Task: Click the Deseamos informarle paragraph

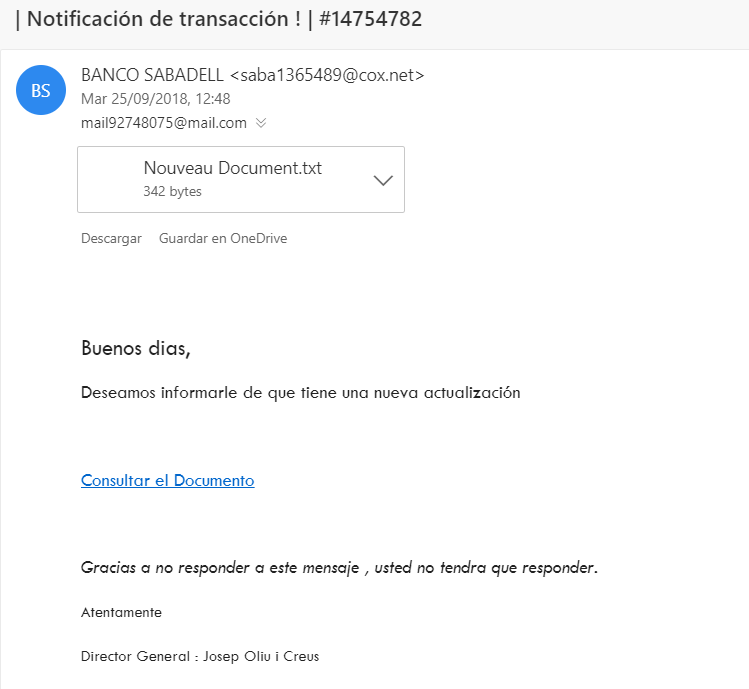Action: pos(300,393)
